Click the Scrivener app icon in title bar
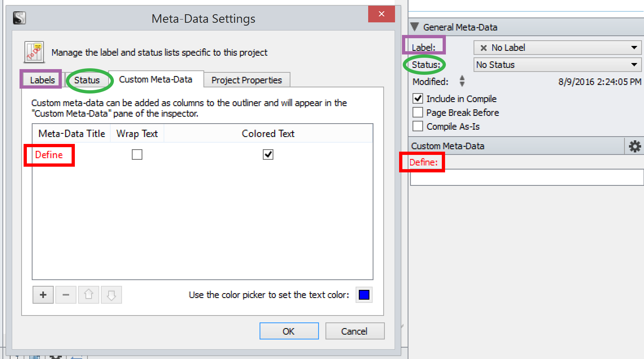The image size is (644, 359). click(x=19, y=18)
